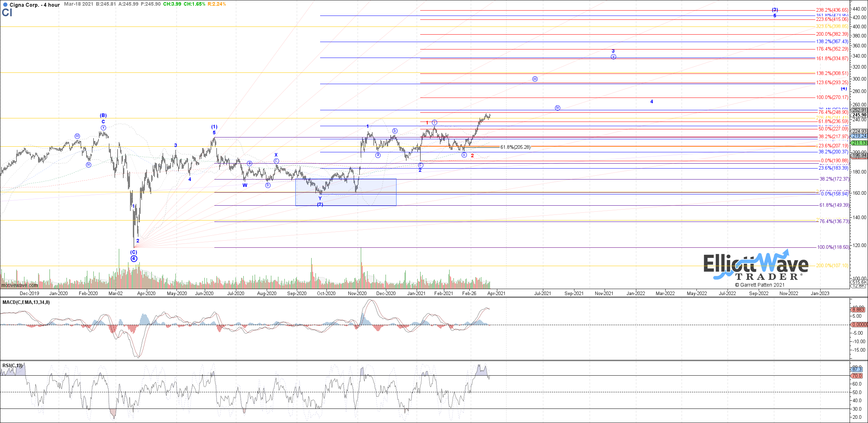Click the motivewave.com watermark text
868x423 pixels.
point(19,285)
